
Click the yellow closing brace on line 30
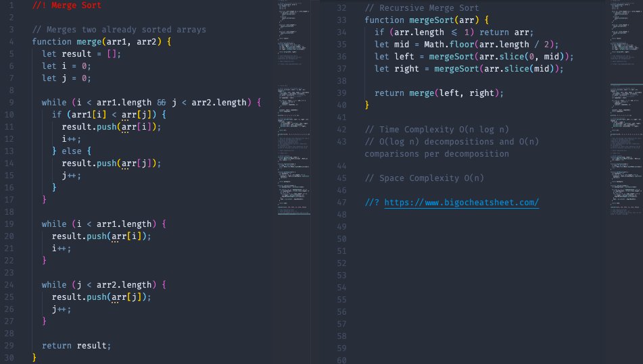tap(34, 357)
